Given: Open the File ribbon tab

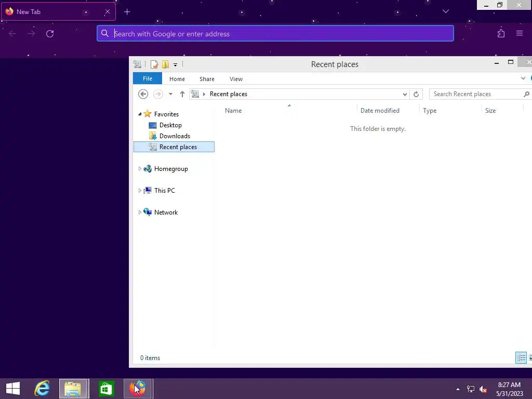Looking at the screenshot, I should coord(147,78).
